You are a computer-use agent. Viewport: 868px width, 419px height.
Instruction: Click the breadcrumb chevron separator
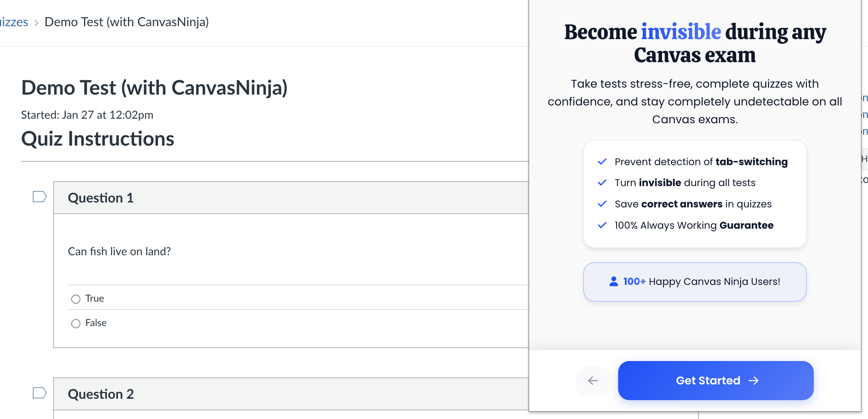coord(36,23)
